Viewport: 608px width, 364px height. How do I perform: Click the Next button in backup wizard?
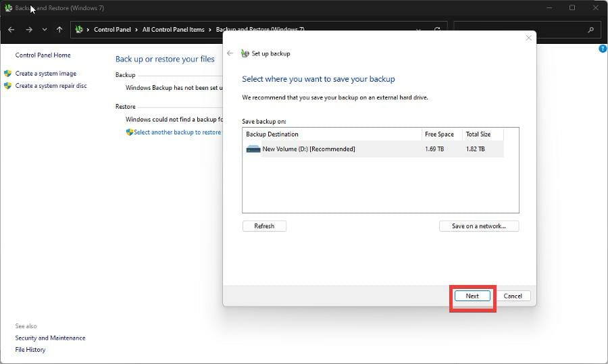click(472, 296)
